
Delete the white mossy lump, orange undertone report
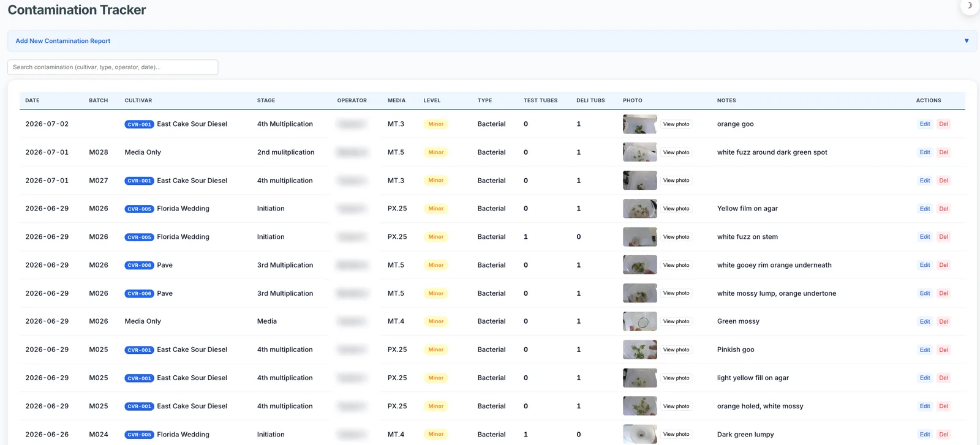coord(943,293)
